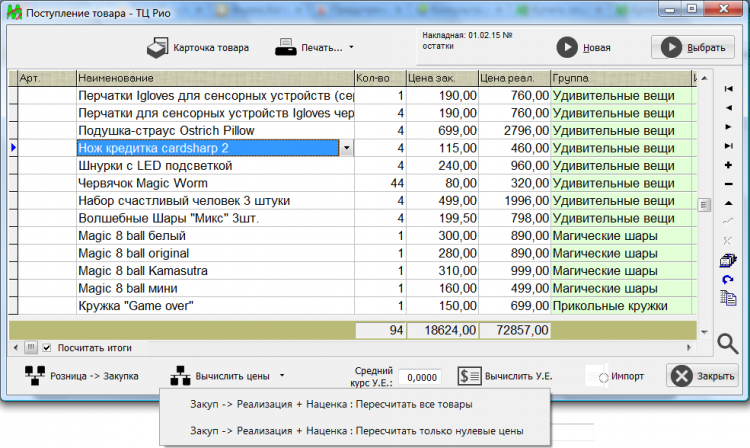The image size is (750, 448).
Task: Add new record plus icon
Action: pos(728,165)
